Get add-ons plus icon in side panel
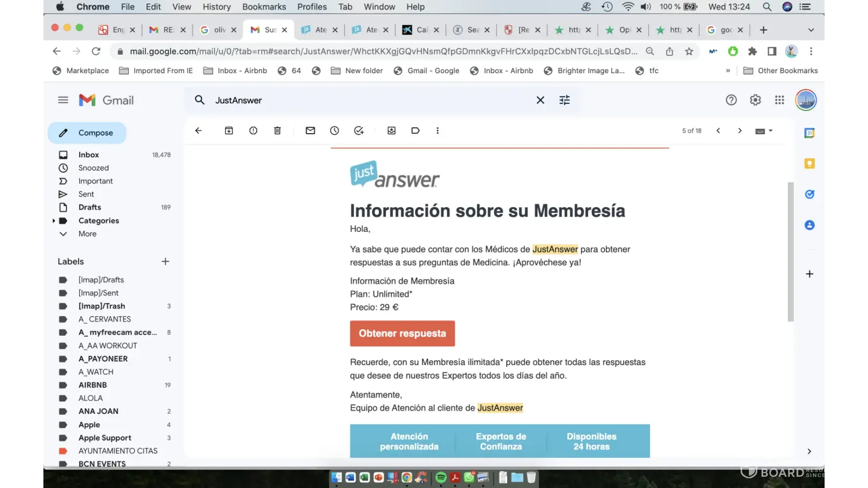This screenshot has width=868, height=488. [809, 274]
